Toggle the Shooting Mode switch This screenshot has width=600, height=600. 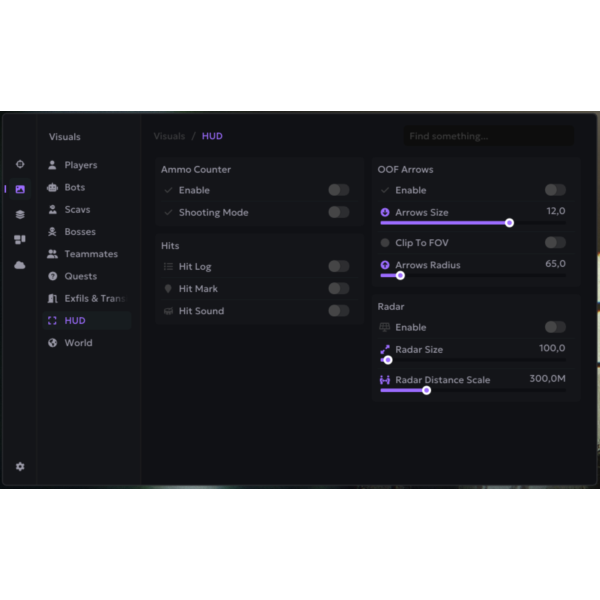point(339,212)
